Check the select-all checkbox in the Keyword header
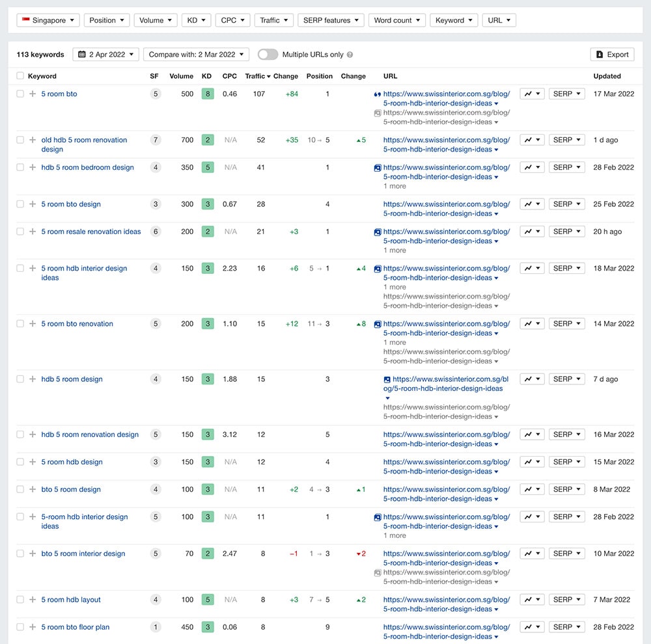The width and height of the screenshot is (651, 644). click(20, 76)
